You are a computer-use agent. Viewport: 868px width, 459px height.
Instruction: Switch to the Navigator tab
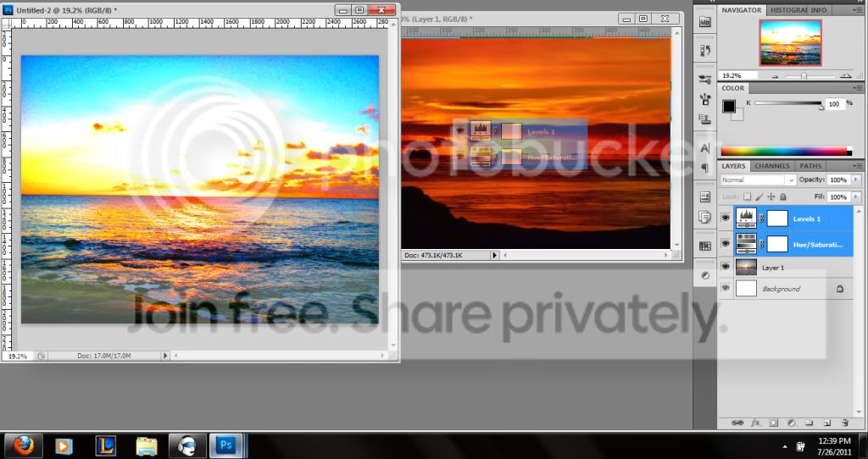[x=742, y=10]
